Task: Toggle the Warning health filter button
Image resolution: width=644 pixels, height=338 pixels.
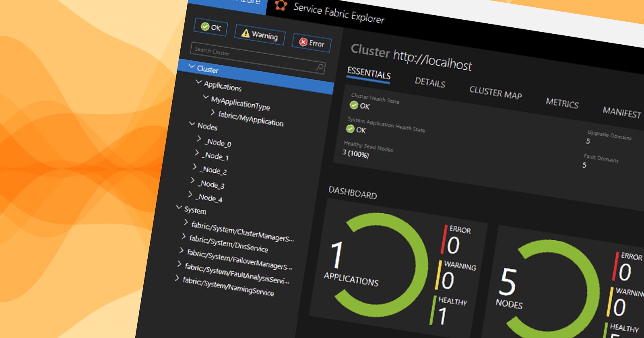Action: (260, 35)
